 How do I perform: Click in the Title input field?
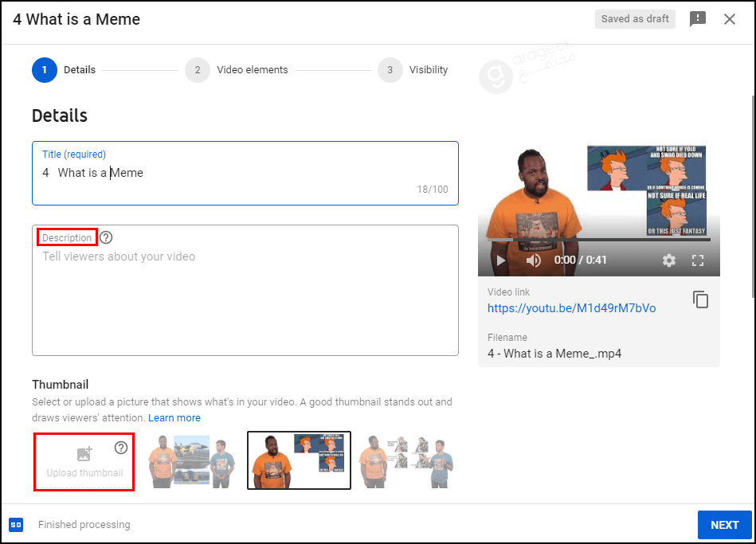click(x=245, y=173)
